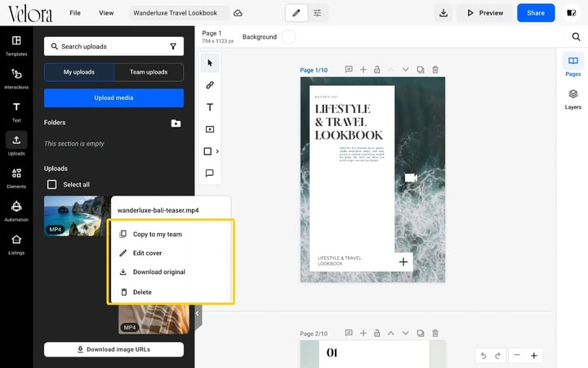Add a note to Page 2/10
Image resolution: width=588 pixels, height=368 pixels.
349,333
